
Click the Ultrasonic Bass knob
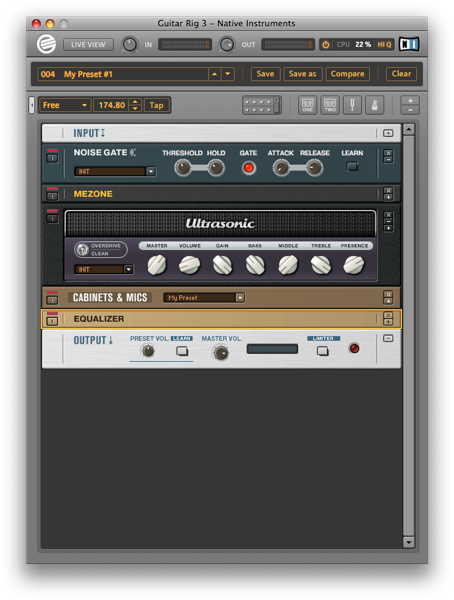[255, 265]
